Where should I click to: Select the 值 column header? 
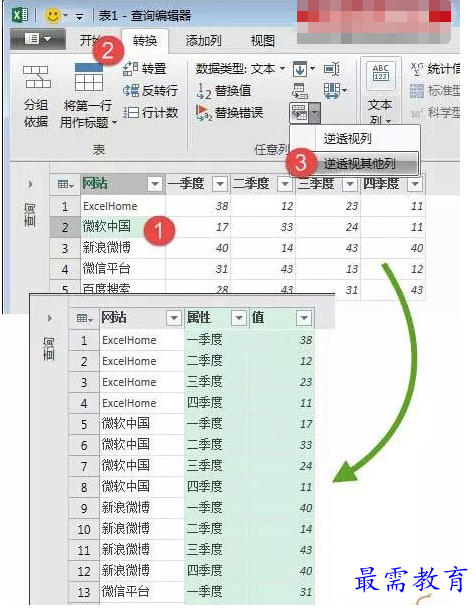coord(258,318)
